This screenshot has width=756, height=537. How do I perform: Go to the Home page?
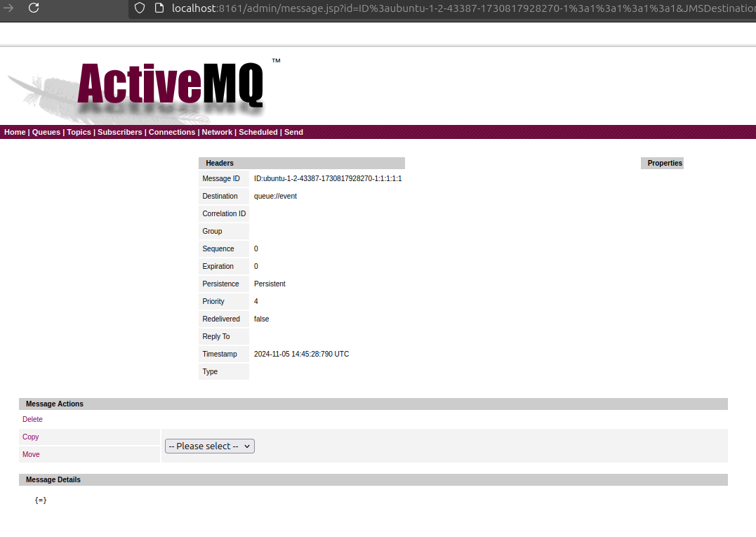tap(15, 132)
